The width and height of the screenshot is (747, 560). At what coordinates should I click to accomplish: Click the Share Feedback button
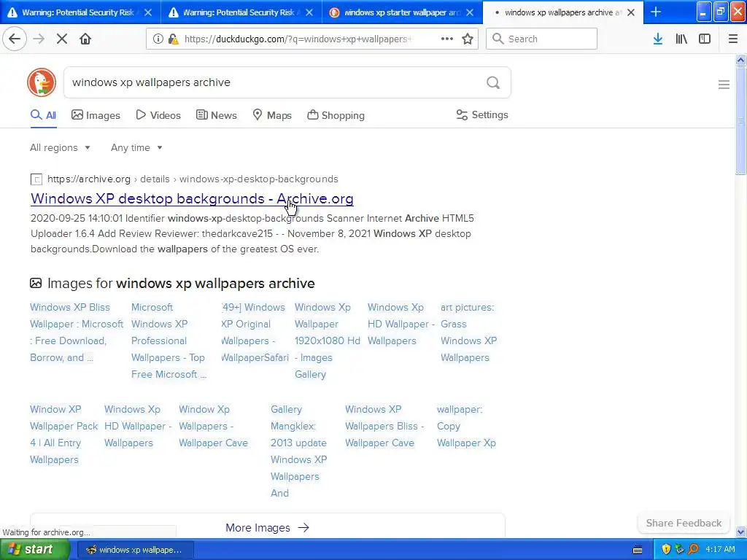684,523
